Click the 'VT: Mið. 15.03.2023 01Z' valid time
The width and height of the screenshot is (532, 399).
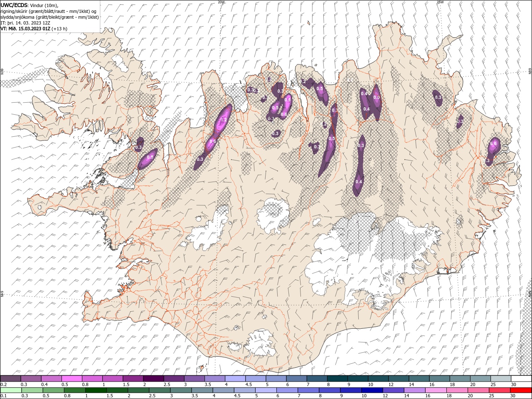click(25, 29)
